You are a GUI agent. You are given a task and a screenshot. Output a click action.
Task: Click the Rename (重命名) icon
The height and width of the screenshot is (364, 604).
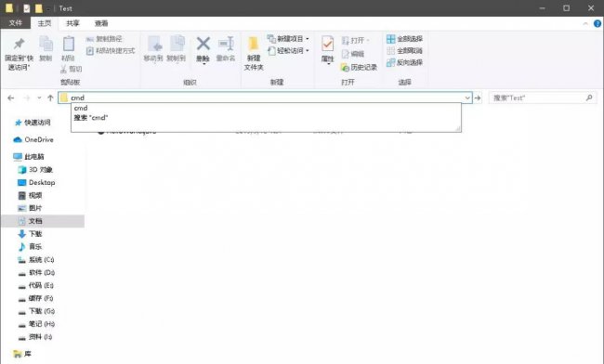click(x=226, y=44)
